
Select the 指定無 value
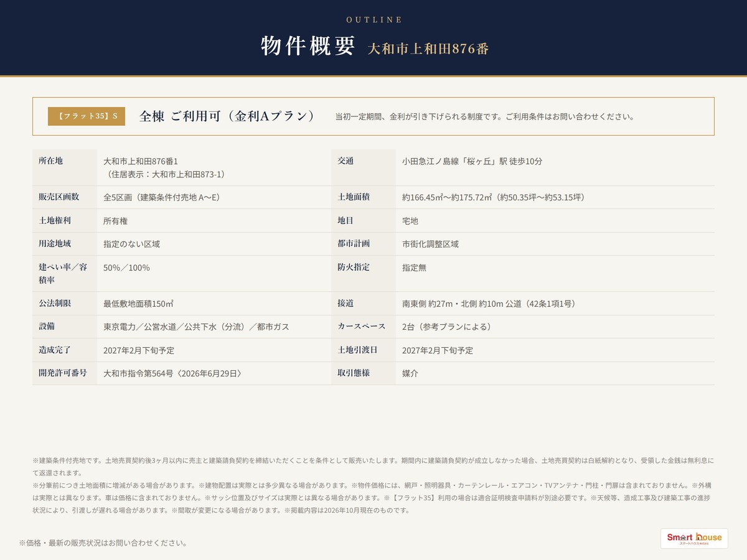point(414,268)
